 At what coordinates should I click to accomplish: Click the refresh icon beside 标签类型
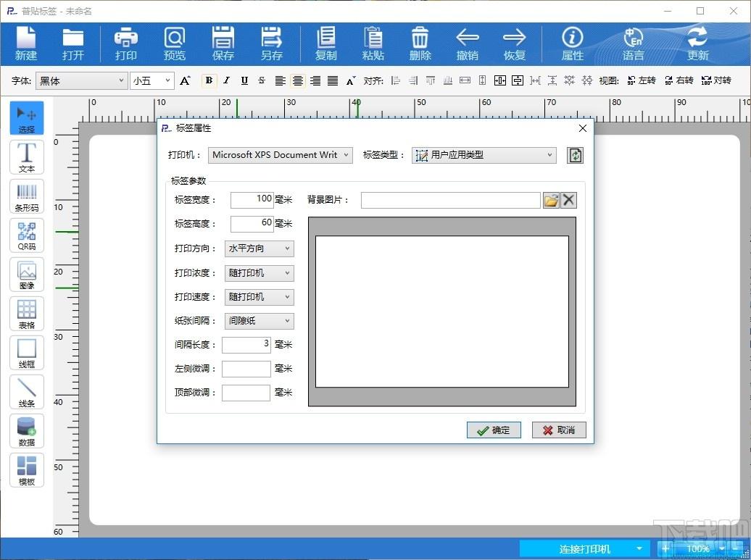pos(575,155)
